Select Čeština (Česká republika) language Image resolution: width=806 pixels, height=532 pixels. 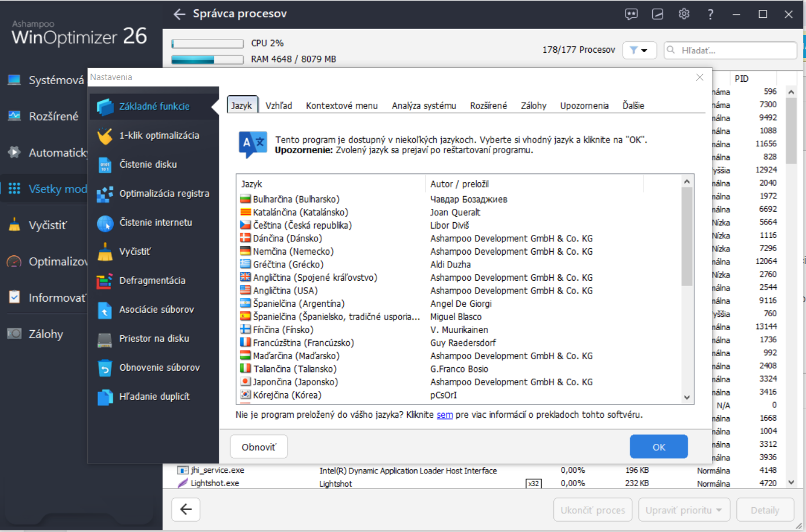click(459, 225)
